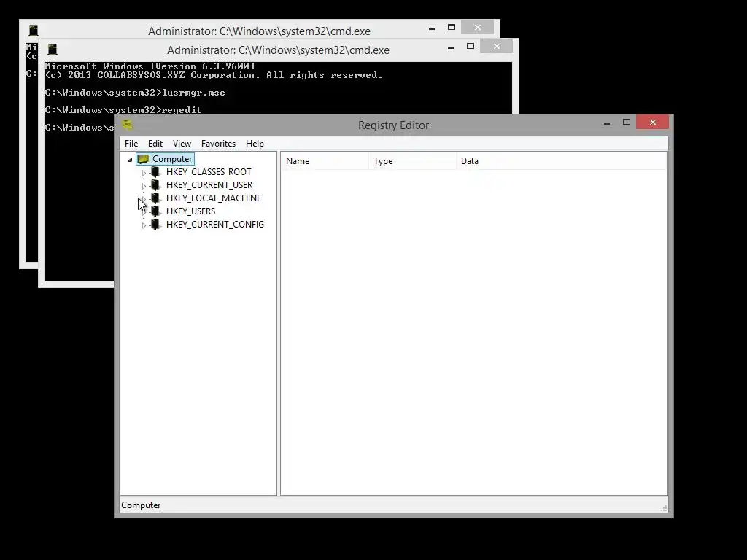
Task: Maximize the back cmd.exe window
Action: [x=451, y=27]
